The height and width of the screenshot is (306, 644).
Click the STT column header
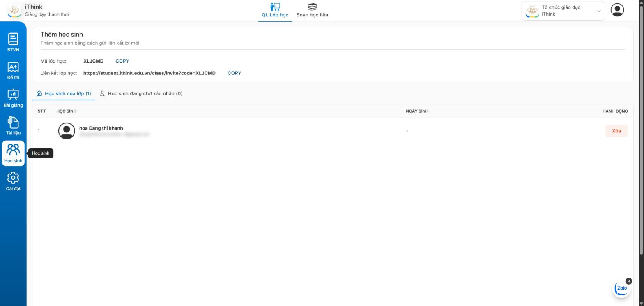pos(41,111)
